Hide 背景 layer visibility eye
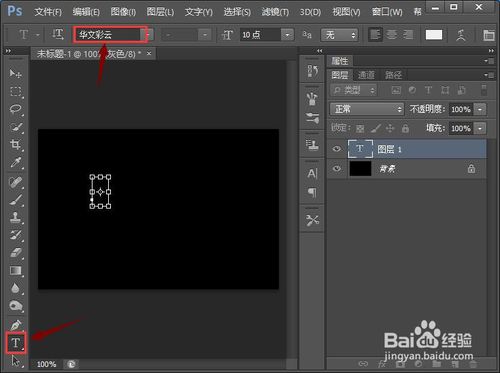 [337, 168]
